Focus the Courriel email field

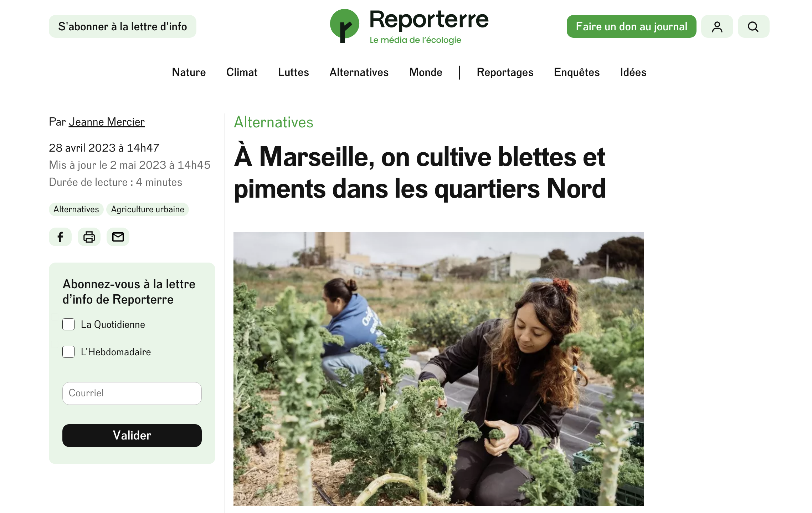click(x=132, y=393)
